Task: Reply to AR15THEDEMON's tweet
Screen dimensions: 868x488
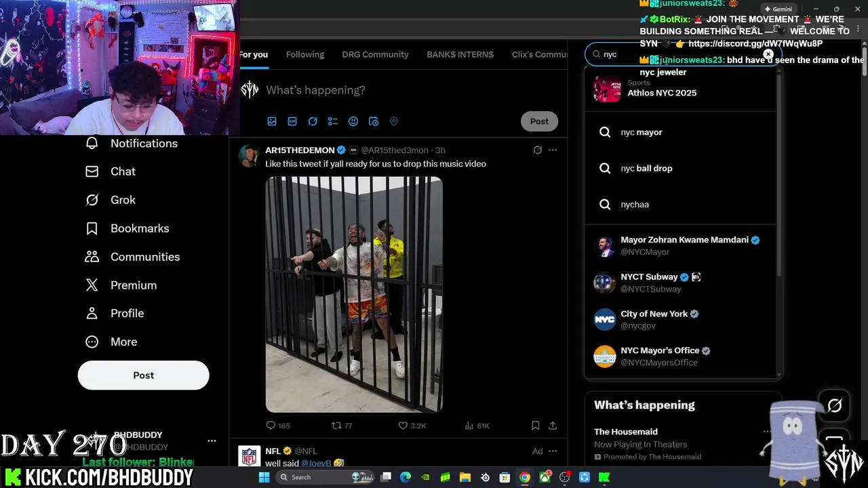Action: click(x=277, y=426)
